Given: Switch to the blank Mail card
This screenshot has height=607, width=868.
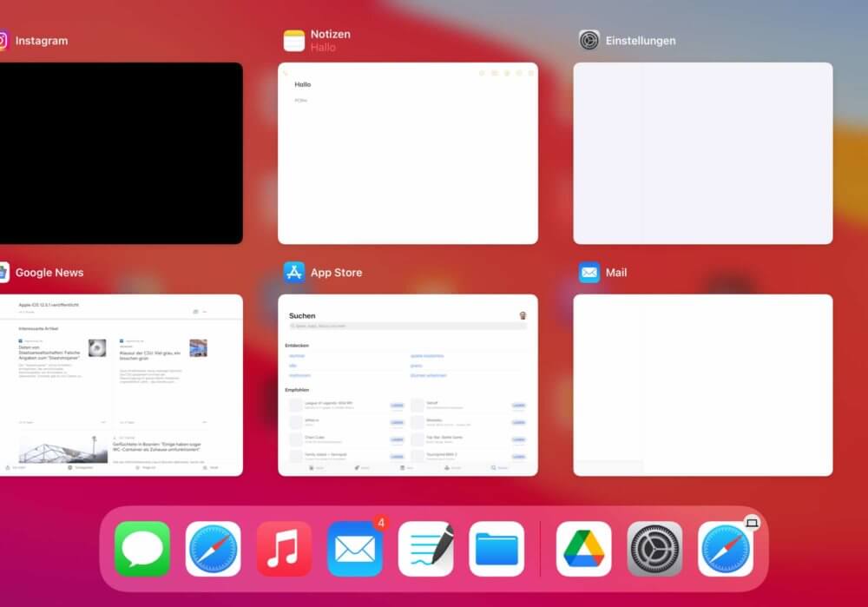Looking at the screenshot, I should 703,385.
